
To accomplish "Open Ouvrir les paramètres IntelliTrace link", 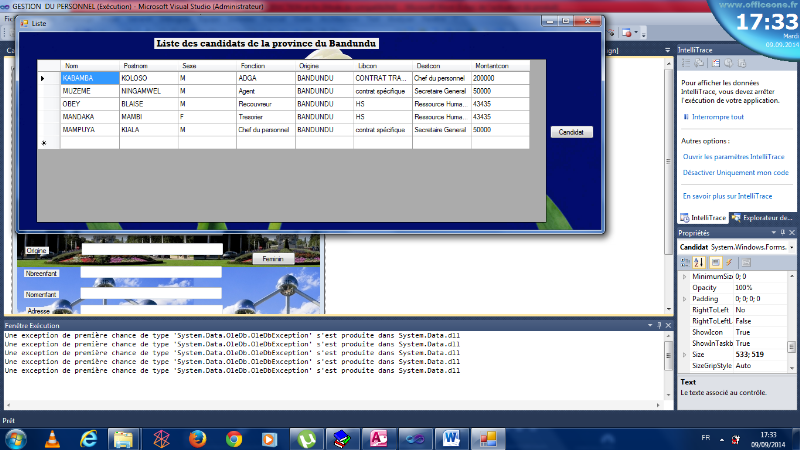I will [x=733, y=157].
